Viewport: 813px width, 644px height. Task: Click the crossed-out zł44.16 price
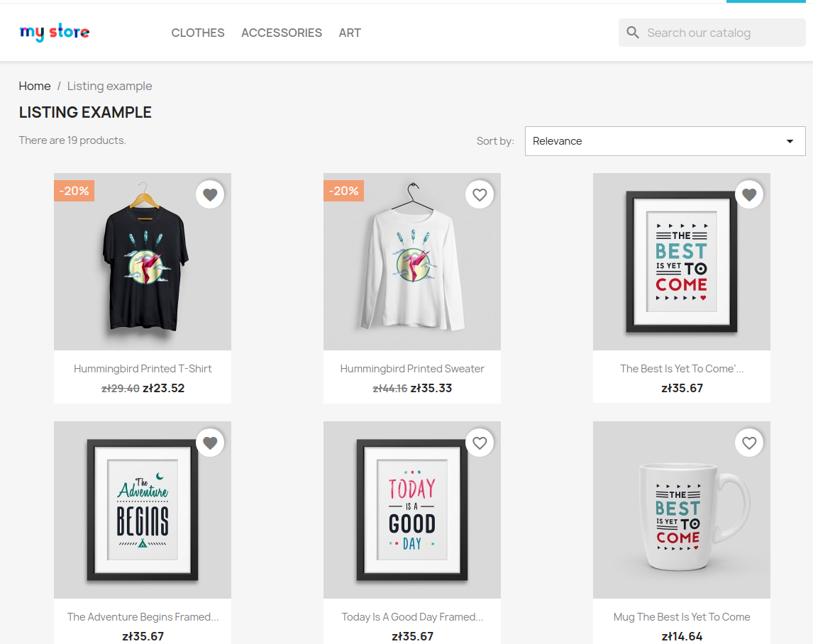click(390, 389)
